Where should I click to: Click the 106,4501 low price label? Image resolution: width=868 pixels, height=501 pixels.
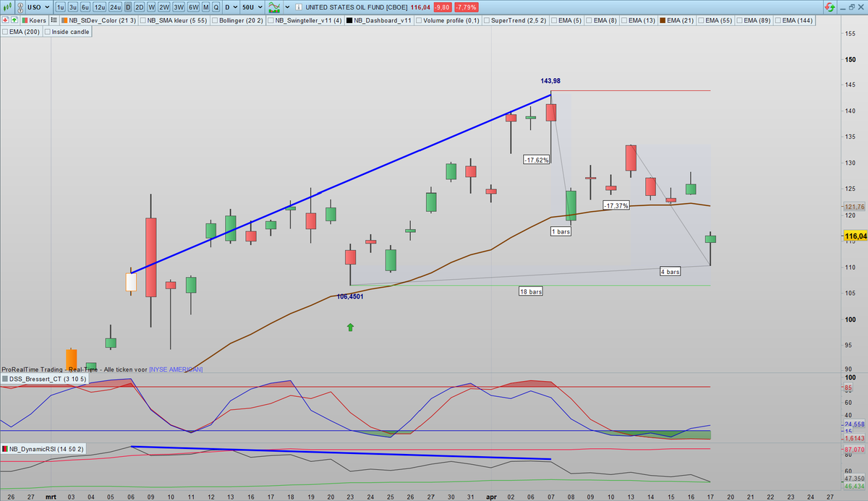[350, 296]
